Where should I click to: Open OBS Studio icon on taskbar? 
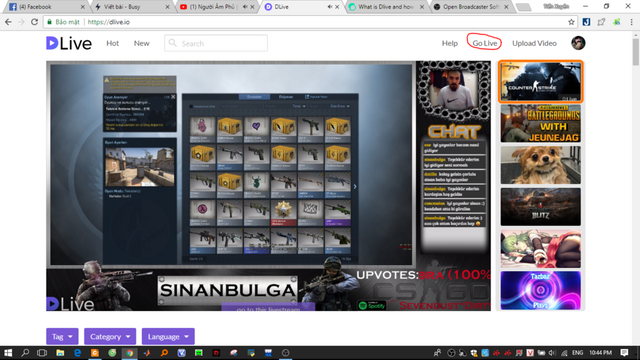click(x=285, y=353)
